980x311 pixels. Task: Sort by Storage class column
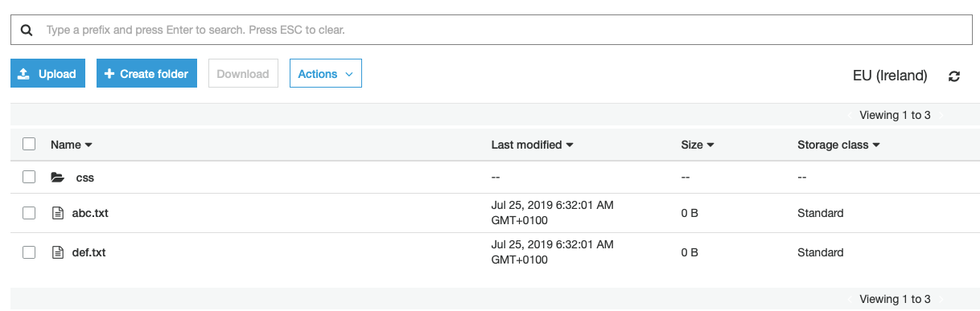point(838,145)
